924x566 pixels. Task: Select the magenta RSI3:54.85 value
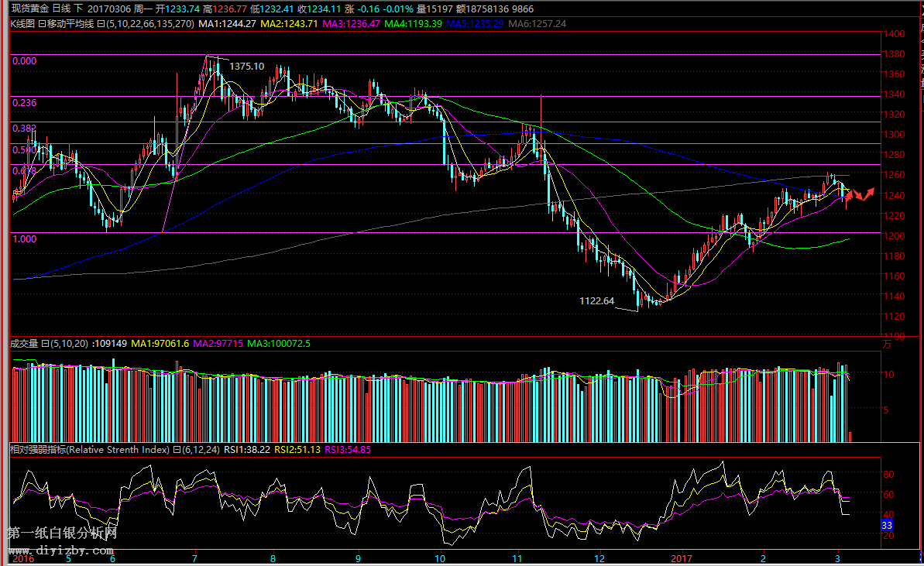coord(348,450)
